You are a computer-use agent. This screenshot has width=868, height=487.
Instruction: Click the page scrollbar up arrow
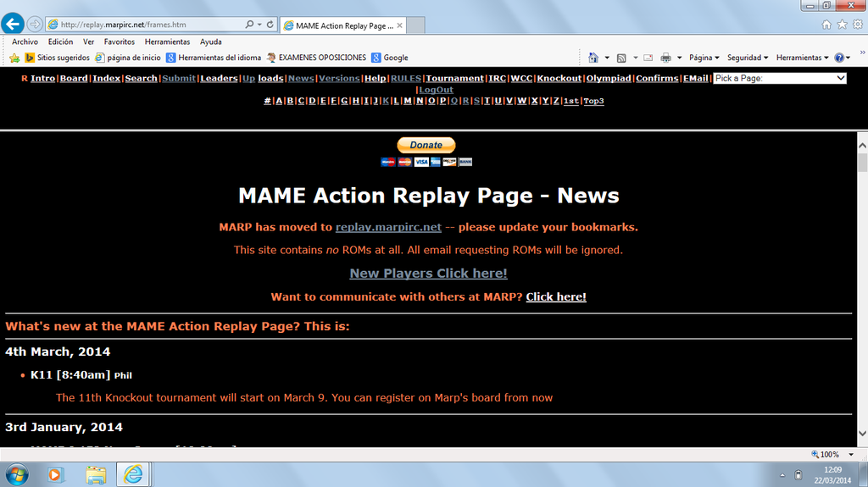coord(862,146)
